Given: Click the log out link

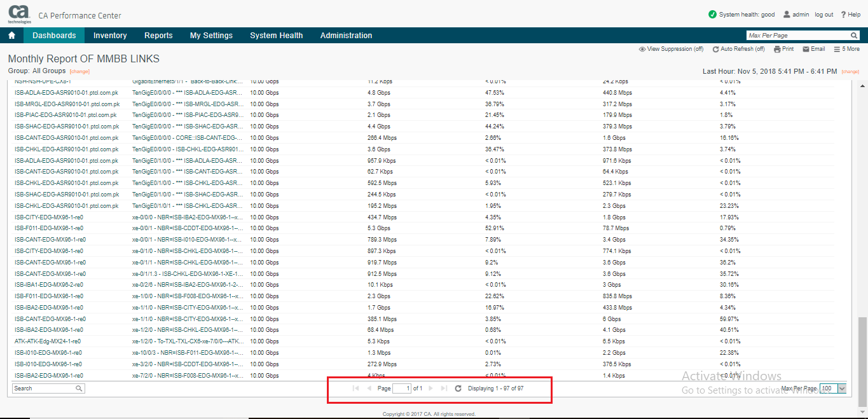Looking at the screenshot, I should (x=823, y=14).
